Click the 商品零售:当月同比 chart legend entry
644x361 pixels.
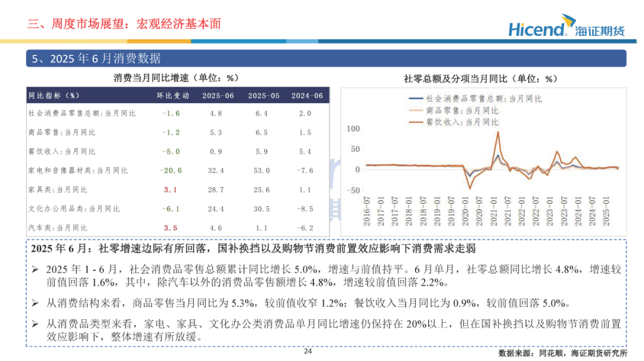(x=454, y=110)
